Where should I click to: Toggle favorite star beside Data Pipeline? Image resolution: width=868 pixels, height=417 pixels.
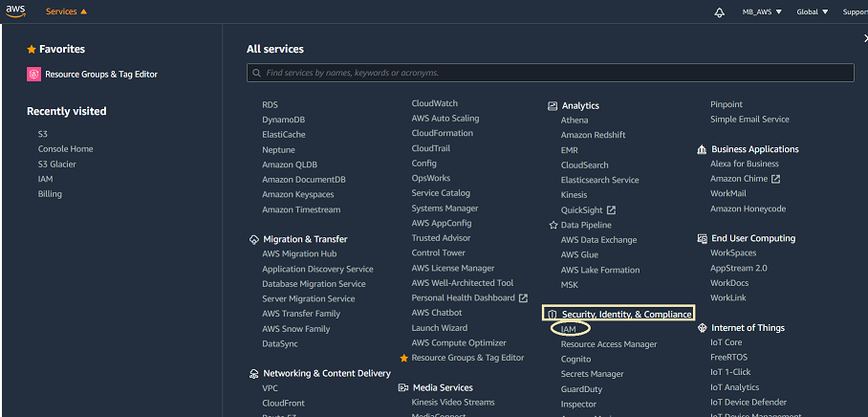(553, 226)
